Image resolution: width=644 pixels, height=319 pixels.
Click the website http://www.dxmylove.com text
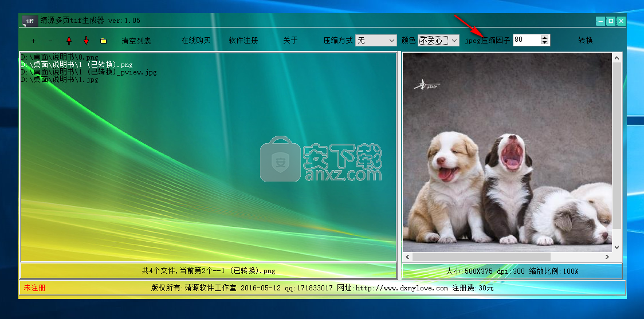402,288
